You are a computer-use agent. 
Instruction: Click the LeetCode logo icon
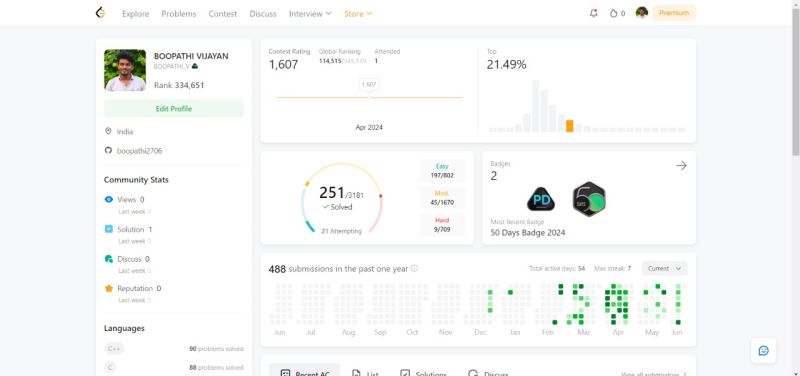tap(100, 13)
